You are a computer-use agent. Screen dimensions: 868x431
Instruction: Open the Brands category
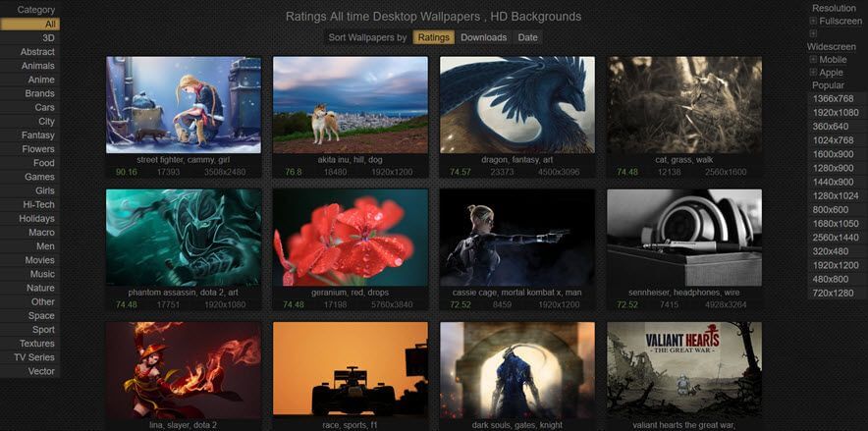(x=29, y=93)
